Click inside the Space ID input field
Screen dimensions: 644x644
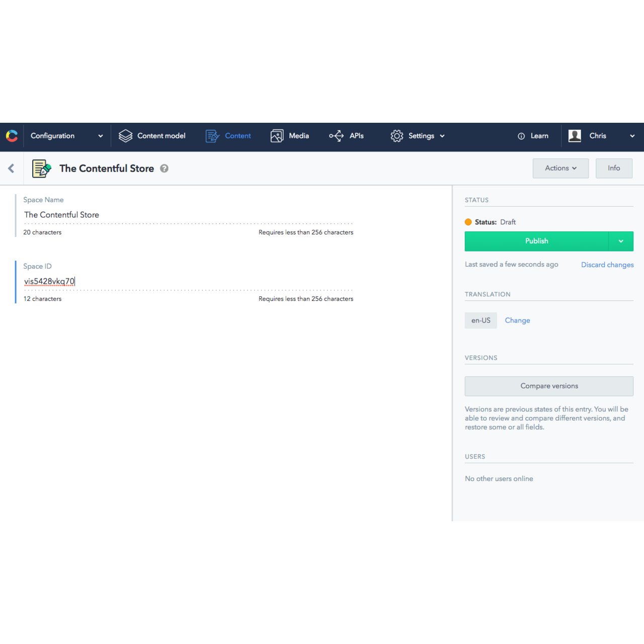point(151,281)
